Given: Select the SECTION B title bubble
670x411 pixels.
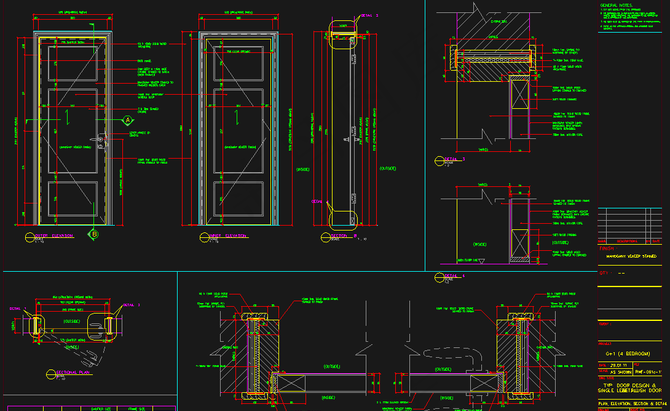Looking at the screenshot, I should 326,237.
